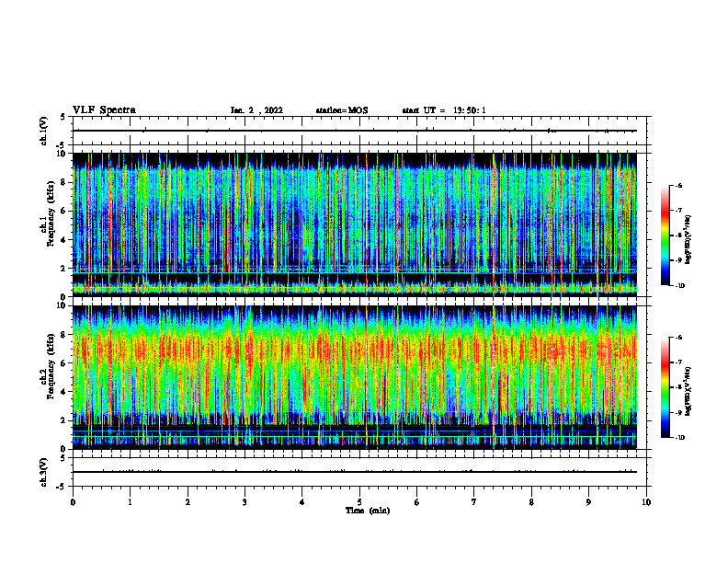Click the ch.1 spectrogram color scale bar
Screen dimensions: 728x563
click(x=665, y=236)
